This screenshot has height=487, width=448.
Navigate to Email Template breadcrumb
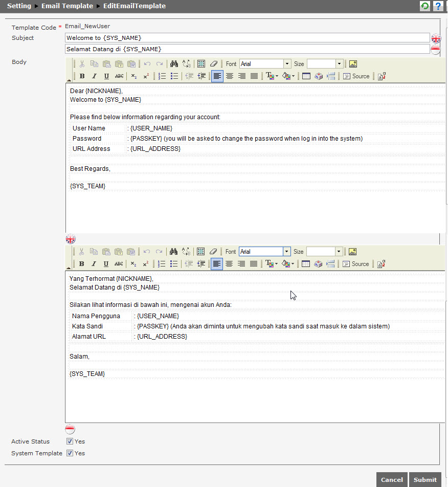pyautogui.click(x=67, y=6)
